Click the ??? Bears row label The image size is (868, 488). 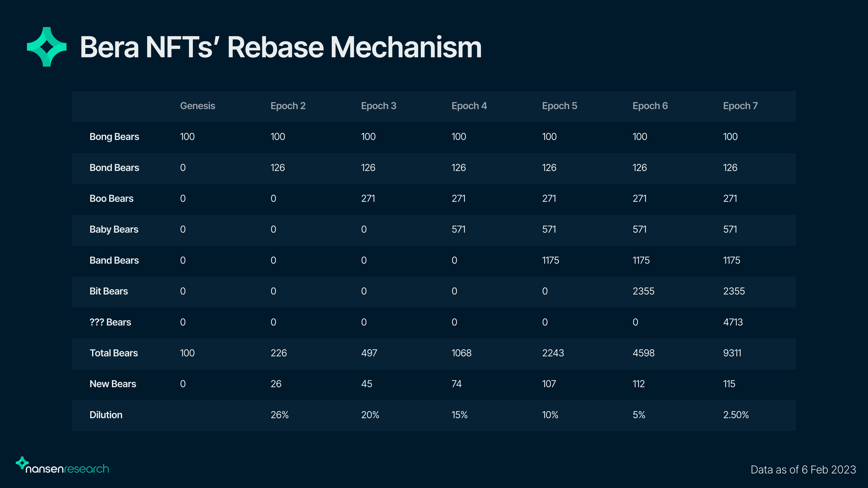[x=110, y=322]
